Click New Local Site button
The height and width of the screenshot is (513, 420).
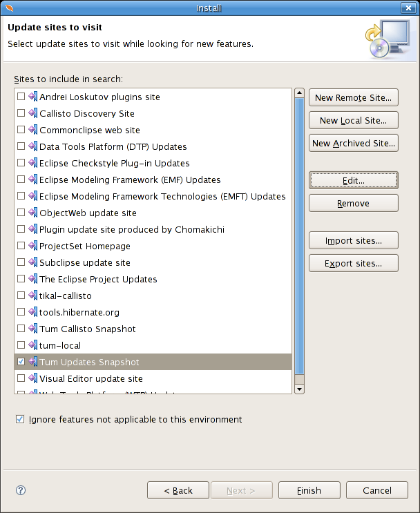(x=354, y=120)
